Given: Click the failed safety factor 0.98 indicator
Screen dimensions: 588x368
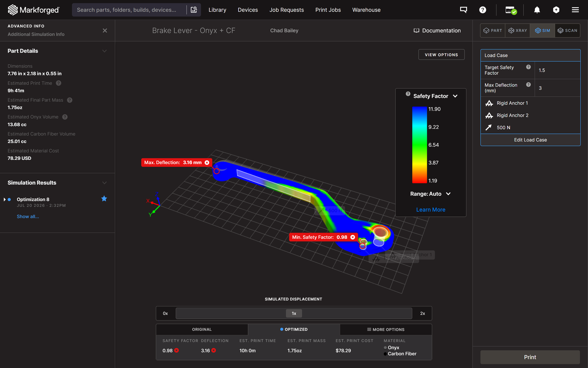Looking at the screenshot, I should (x=176, y=350).
